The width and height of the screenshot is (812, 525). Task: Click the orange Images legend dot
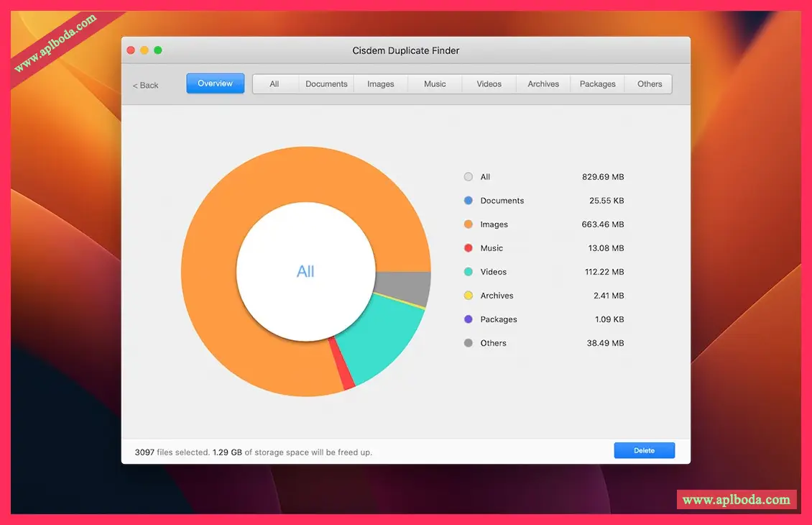(x=468, y=224)
